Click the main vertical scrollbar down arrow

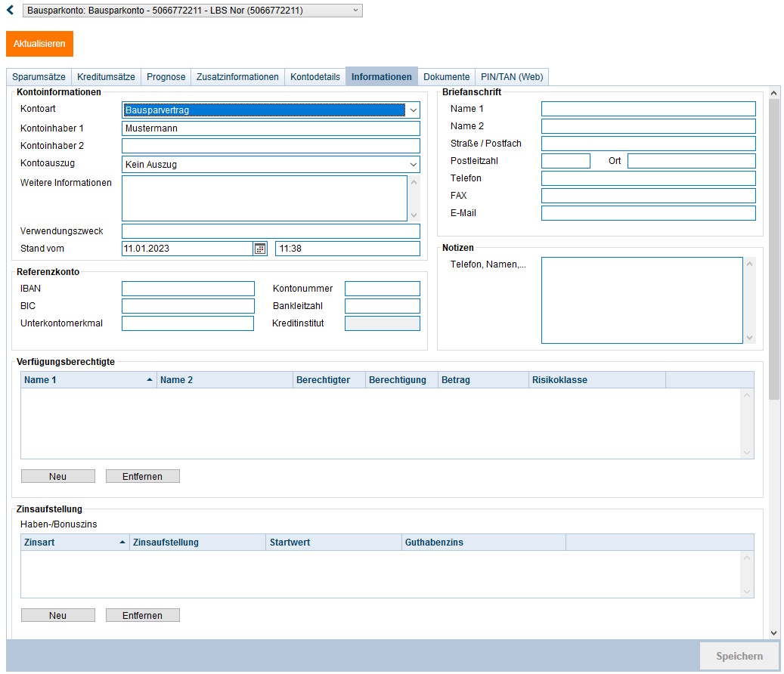pyautogui.click(x=773, y=632)
